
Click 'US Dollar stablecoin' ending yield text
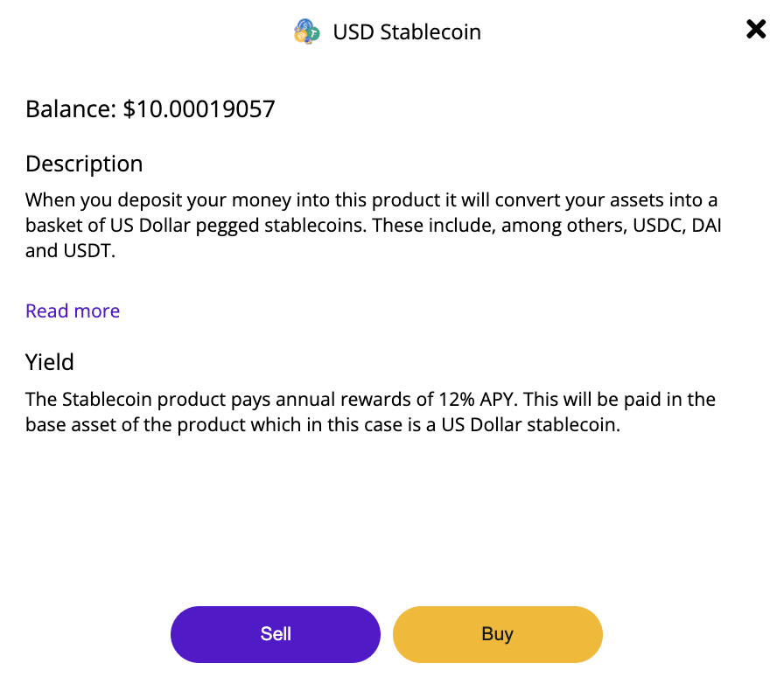coord(530,424)
